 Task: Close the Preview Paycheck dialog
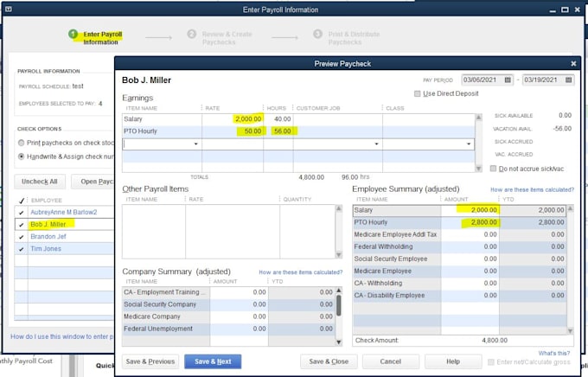(x=573, y=64)
